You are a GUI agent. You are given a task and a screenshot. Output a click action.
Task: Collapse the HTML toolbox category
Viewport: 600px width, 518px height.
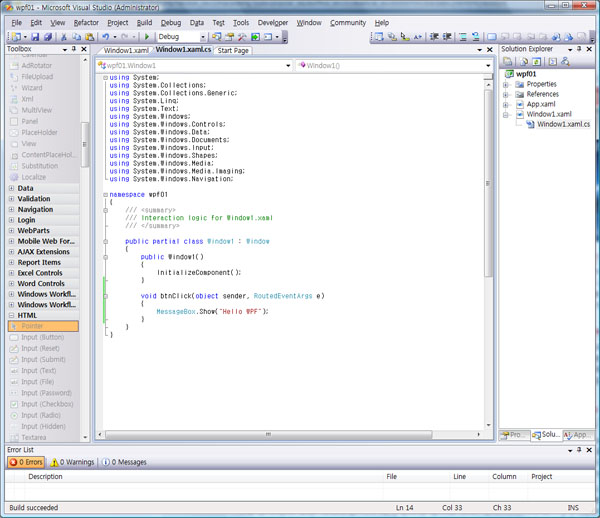(x=11, y=315)
